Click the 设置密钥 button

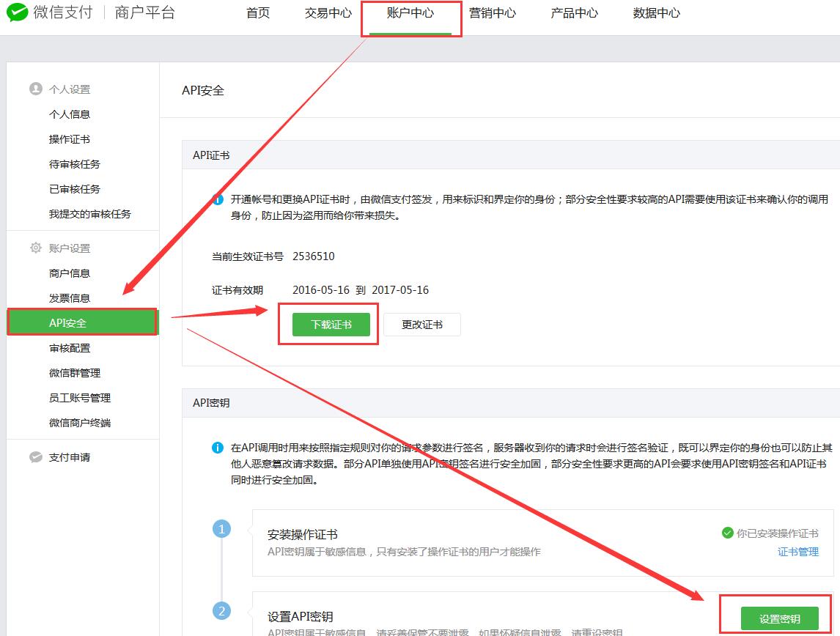tap(779, 619)
